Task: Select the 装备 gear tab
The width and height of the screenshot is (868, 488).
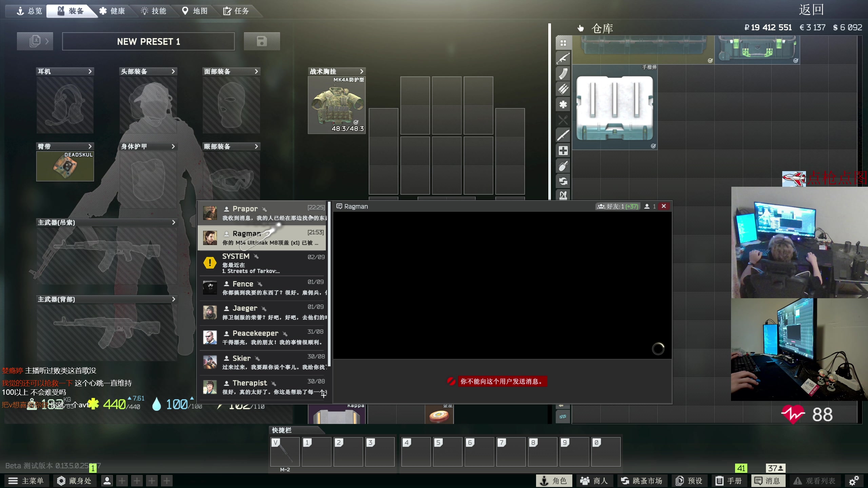Action: (71, 11)
